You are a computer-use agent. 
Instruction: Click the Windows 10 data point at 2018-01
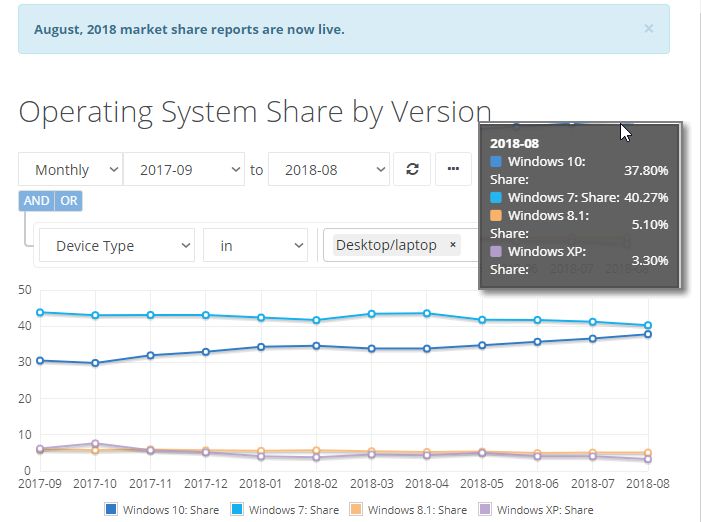261,347
